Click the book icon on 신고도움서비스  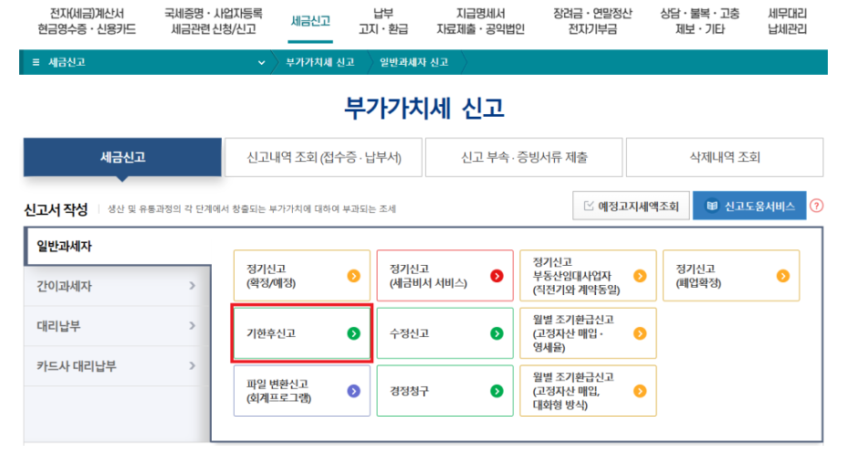coord(712,206)
